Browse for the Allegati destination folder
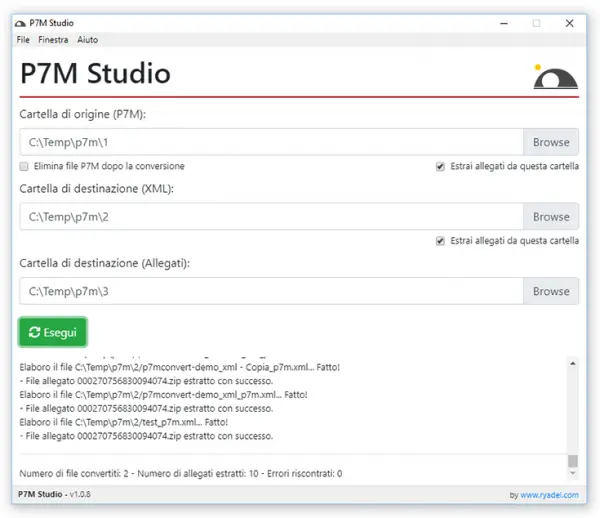The width and height of the screenshot is (600, 518). pyautogui.click(x=551, y=292)
